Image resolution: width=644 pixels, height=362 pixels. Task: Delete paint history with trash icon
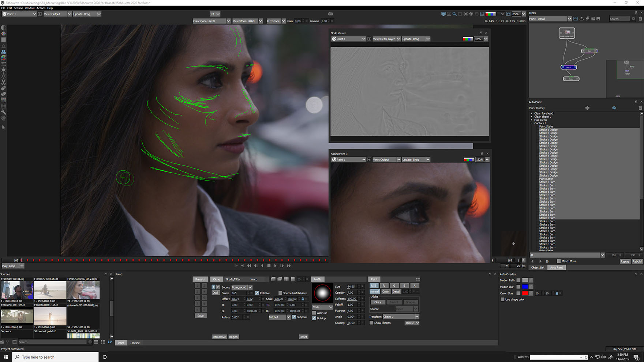(x=640, y=108)
